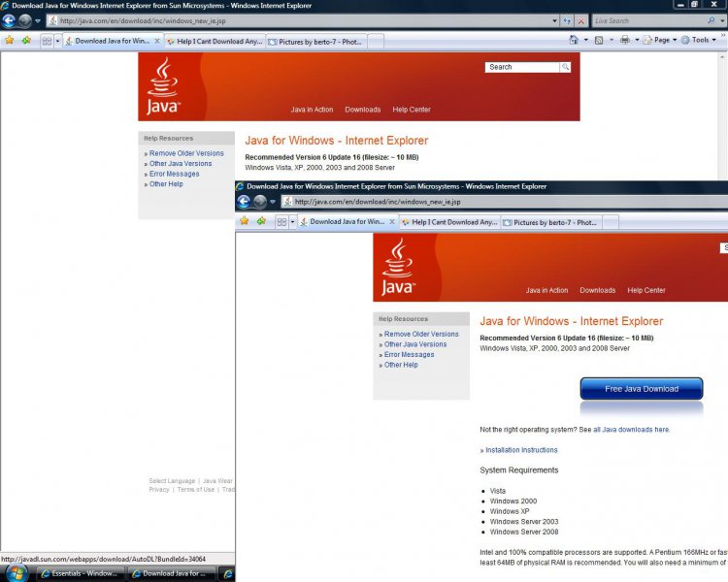Switch to rear 'Help I Cant Download Any...' tab
Viewport: 728px width, 582px height.
215,42
